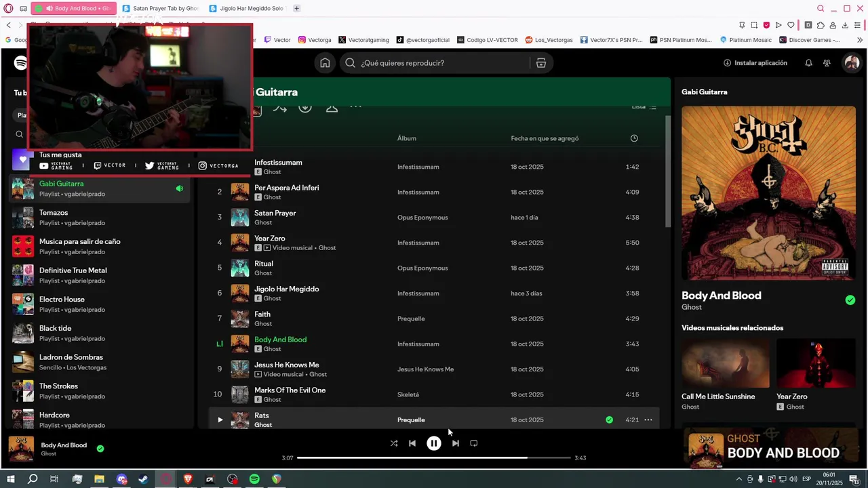Pause the current song
This screenshot has width=868, height=488.
click(x=433, y=443)
